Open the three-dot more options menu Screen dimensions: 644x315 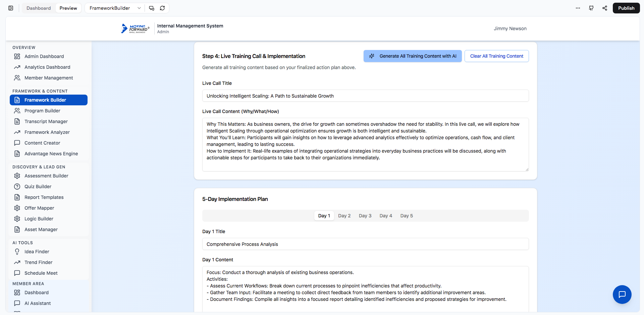(x=578, y=8)
